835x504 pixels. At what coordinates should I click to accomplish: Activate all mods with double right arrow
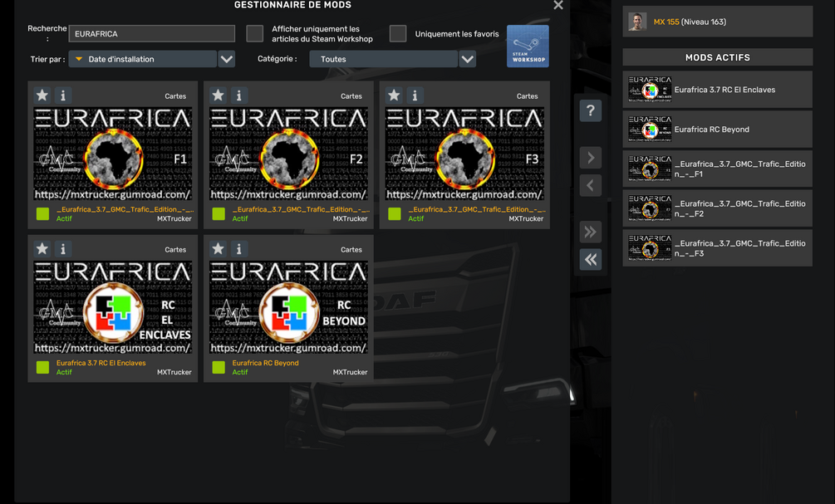[x=591, y=232]
